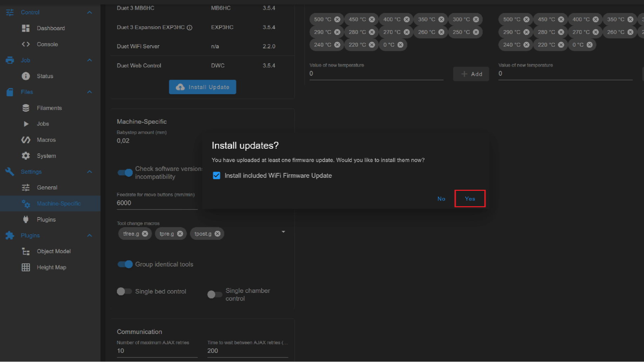This screenshot has width=644, height=362.
Task: Remove 350 °C chip in first list
Action: 441,19
